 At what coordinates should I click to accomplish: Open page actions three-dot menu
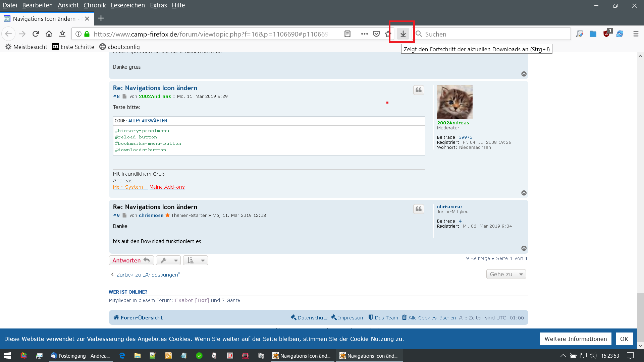click(x=364, y=34)
